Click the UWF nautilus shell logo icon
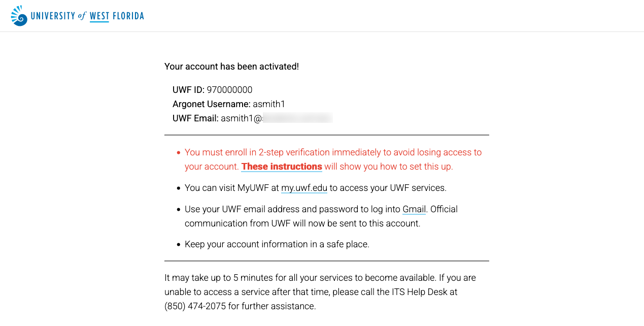The width and height of the screenshot is (644, 326). click(19, 16)
